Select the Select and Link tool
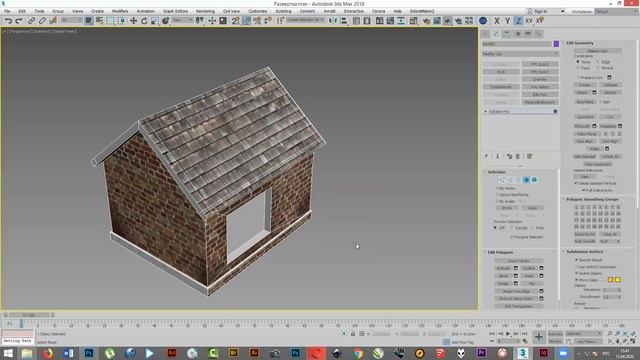640x360 pixels. [31, 20]
